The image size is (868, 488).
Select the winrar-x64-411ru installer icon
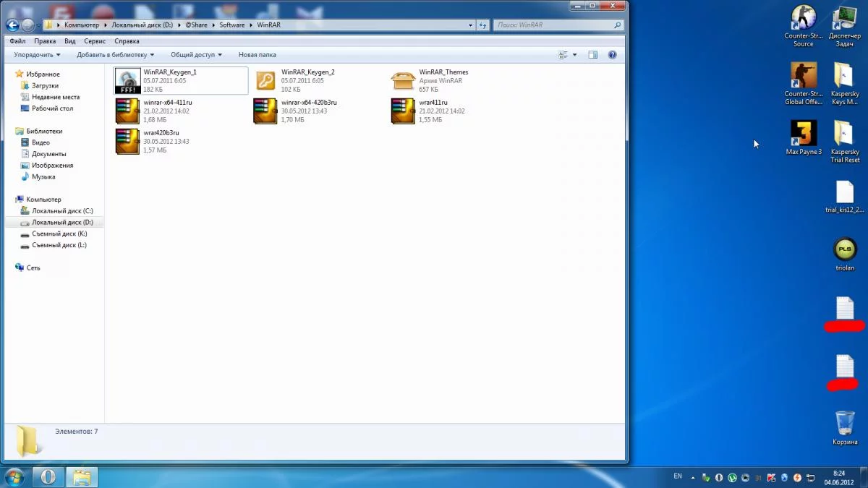click(128, 111)
